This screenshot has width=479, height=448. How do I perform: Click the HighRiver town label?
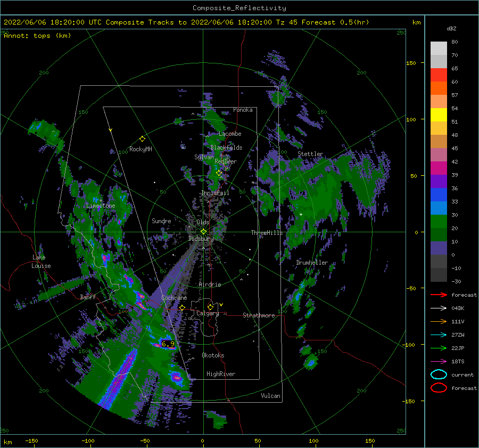220,374
